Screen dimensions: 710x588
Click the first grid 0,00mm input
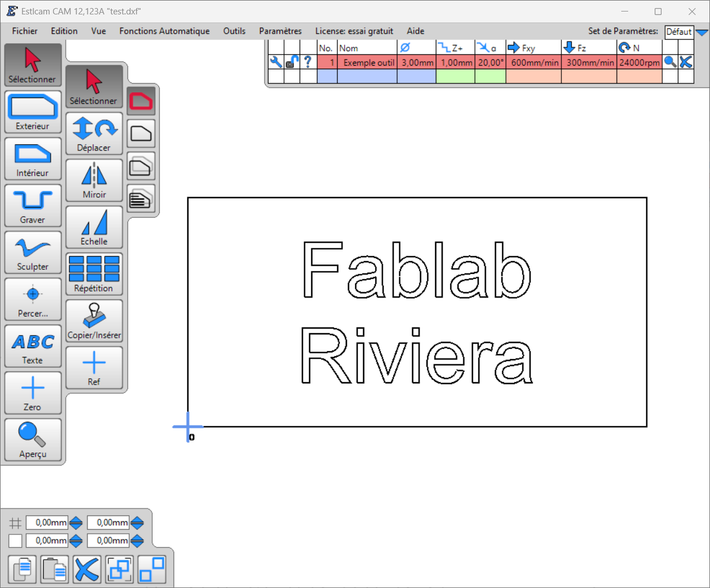pyautogui.click(x=47, y=523)
